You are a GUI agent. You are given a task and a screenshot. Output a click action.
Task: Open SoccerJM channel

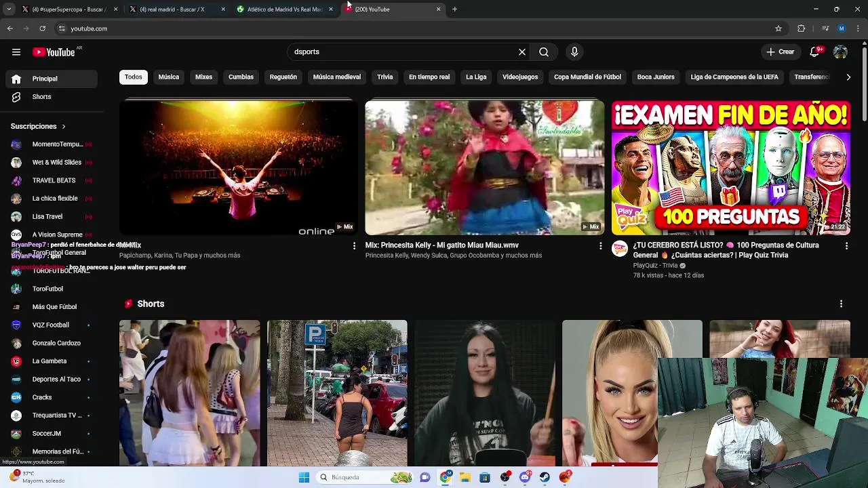point(52,434)
